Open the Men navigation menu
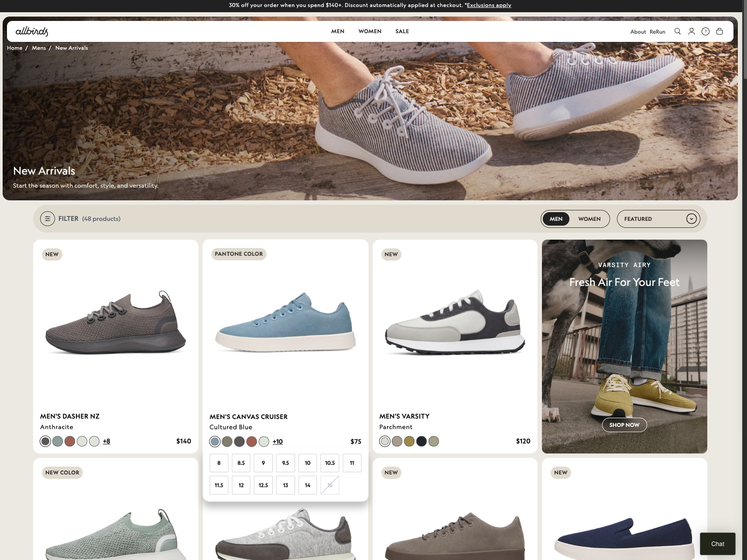Viewport: 747px width, 560px height. pos(338,31)
